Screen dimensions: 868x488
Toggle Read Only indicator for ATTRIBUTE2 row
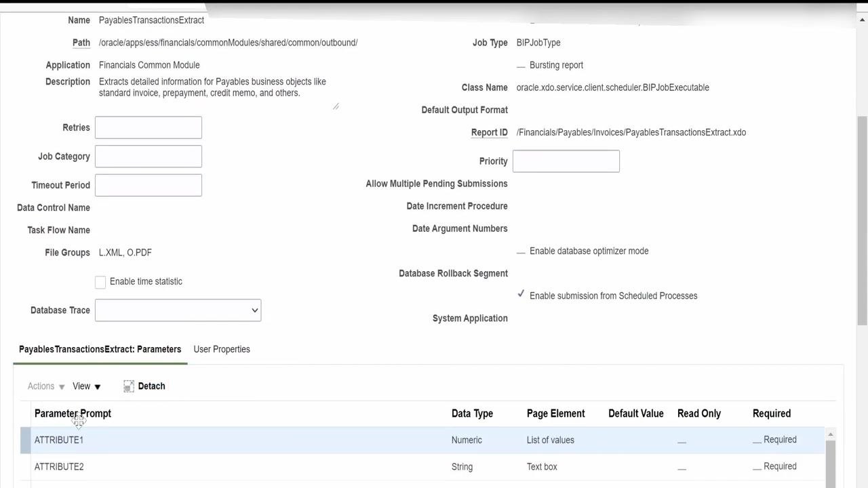click(x=682, y=468)
